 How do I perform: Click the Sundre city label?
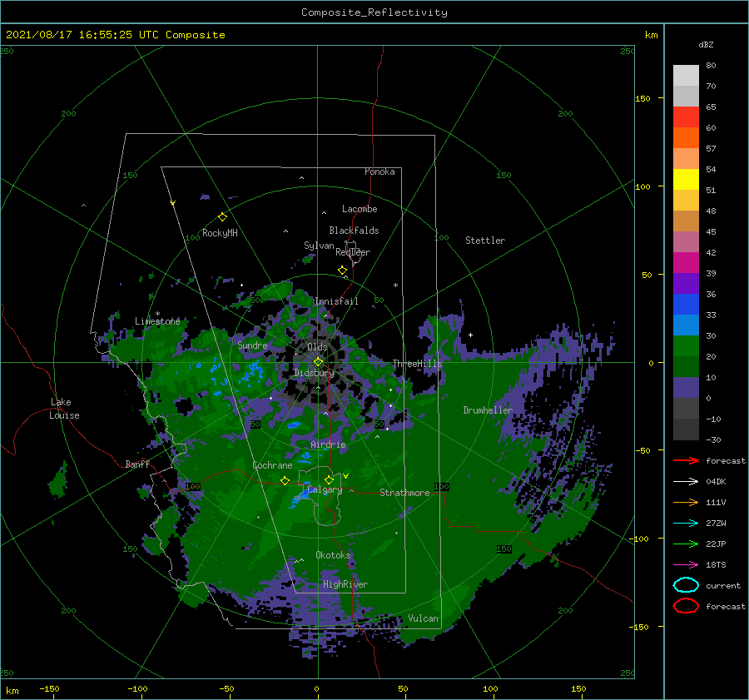(252, 345)
